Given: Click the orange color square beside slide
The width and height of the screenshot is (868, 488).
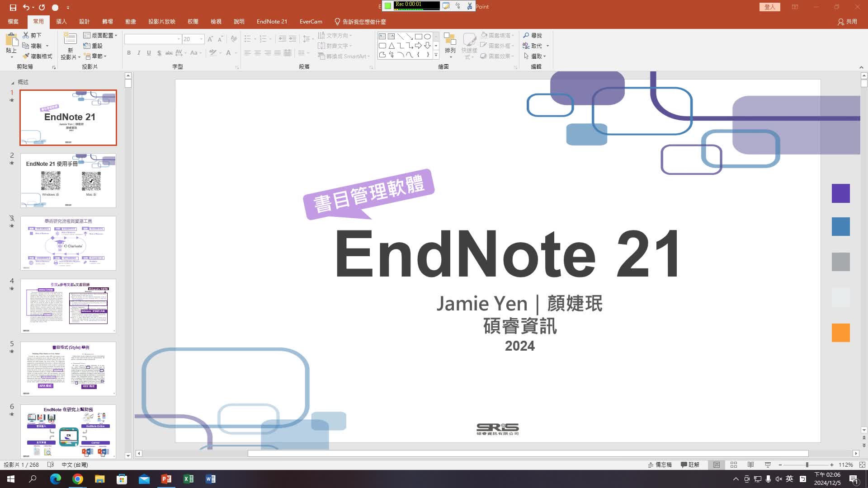Looking at the screenshot, I should [840, 333].
